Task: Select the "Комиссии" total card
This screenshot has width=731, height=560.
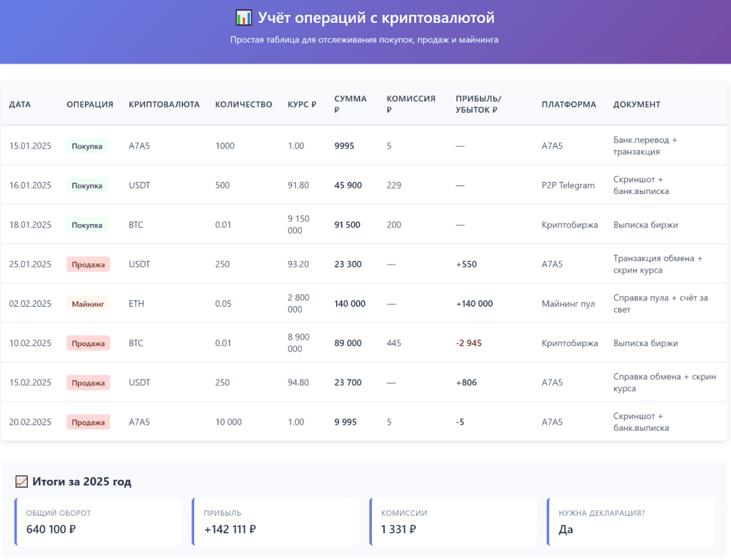Action: point(453,522)
